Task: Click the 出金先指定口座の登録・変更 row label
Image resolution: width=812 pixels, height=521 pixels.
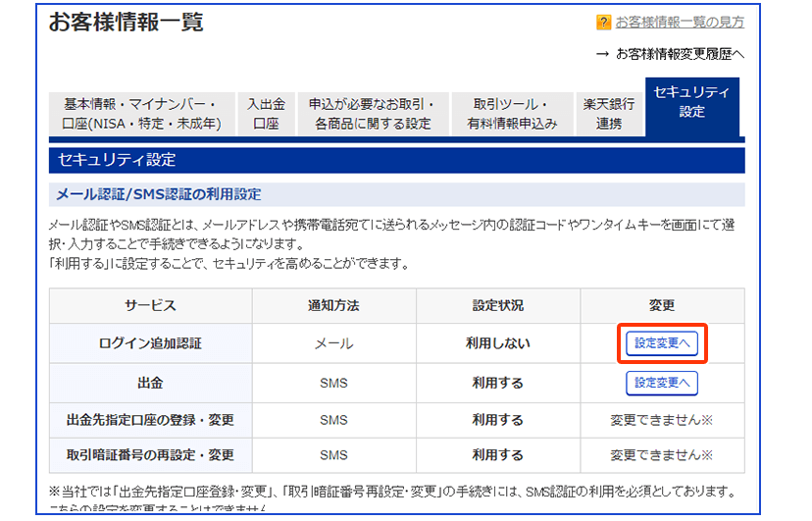Action: tap(150, 420)
